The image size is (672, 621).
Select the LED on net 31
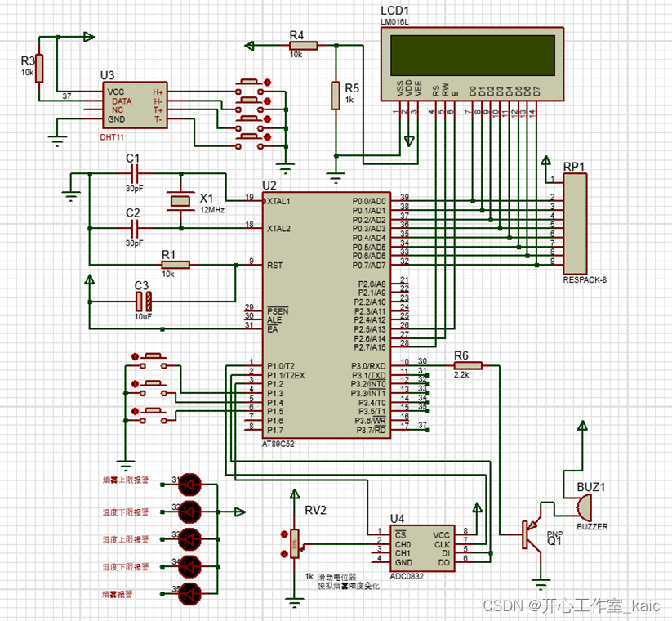(189, 485)
